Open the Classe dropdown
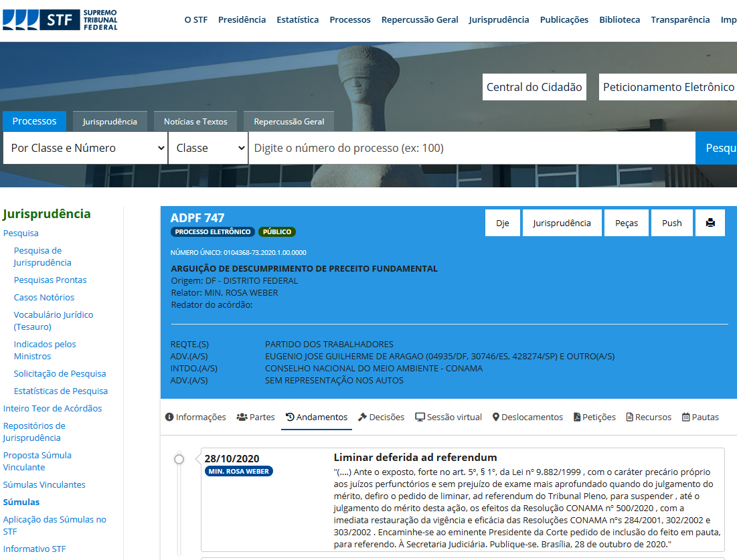This screenshot has width=737, height=560. [208, 148]
